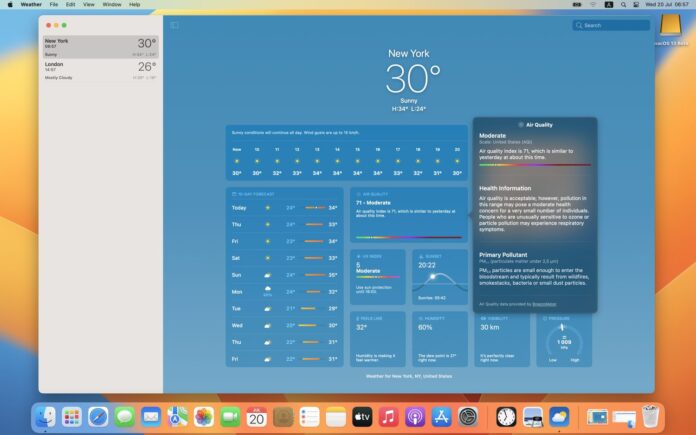Open the File menu
The height and width of the screenshot is (435, 696).
(x=54, y=4)
